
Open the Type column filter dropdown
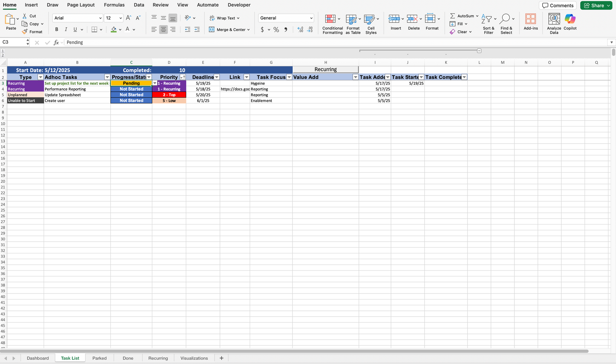click(40, 77)
